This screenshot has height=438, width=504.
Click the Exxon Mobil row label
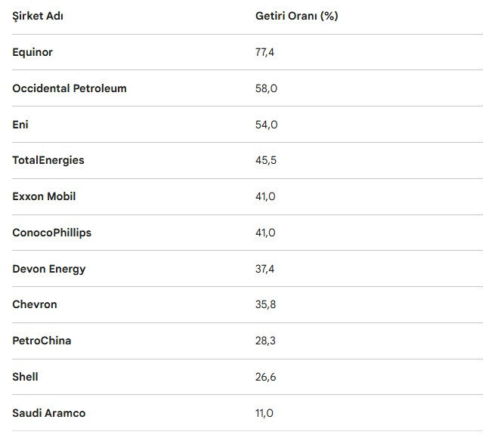[44, 196]
